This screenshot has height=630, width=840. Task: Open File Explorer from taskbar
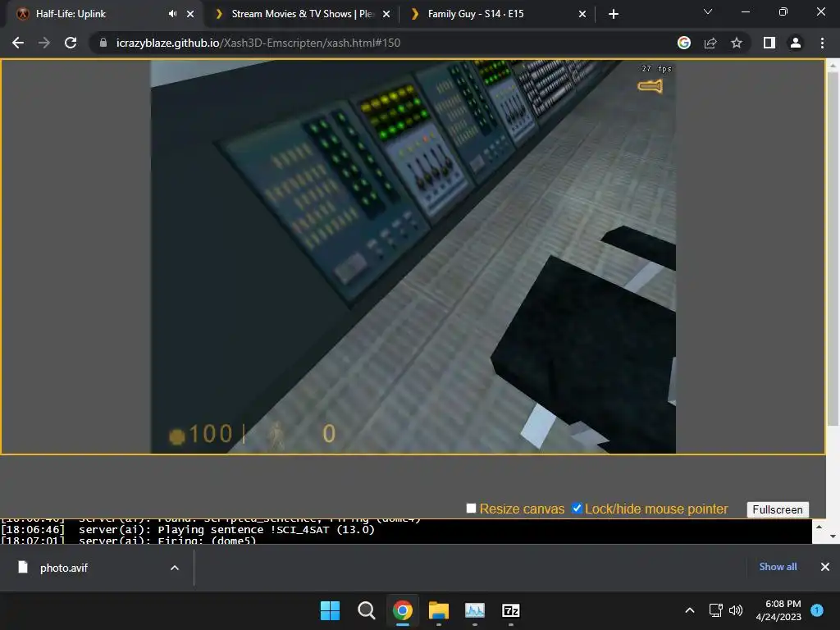point(439,610)
